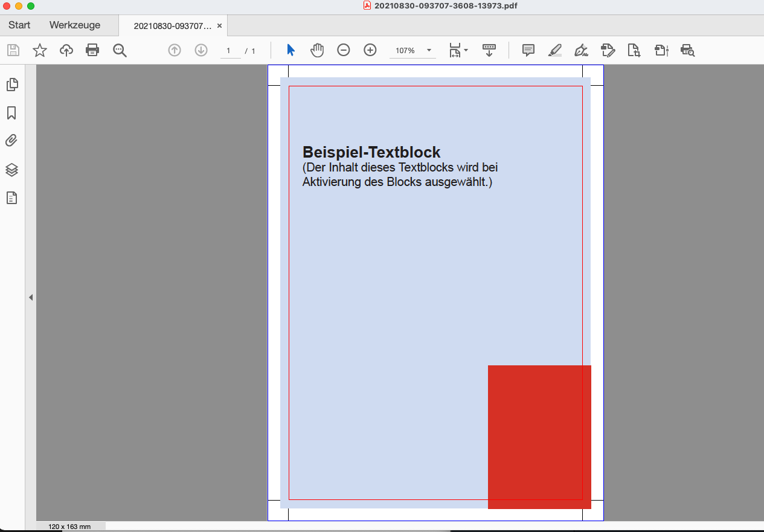The height and width of the screenshot is (532, 764).
Task: Go to the Start tab
Action: (19, 25)
